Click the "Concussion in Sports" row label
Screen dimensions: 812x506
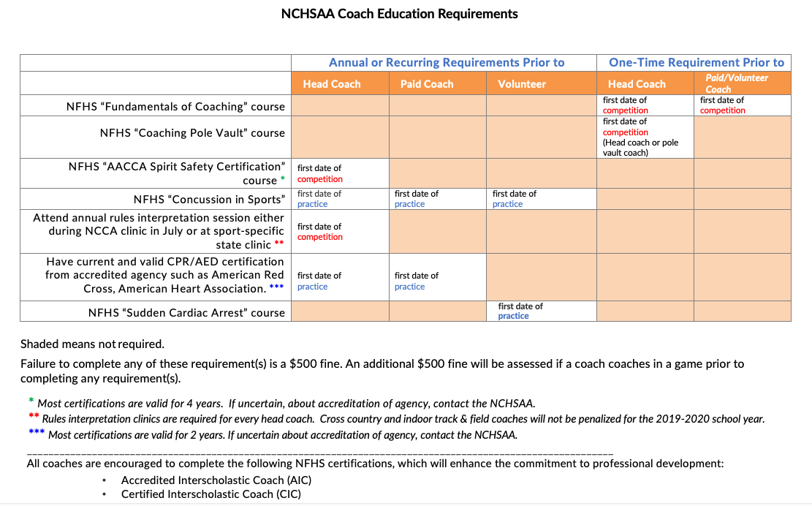click(x=208, y=200)
